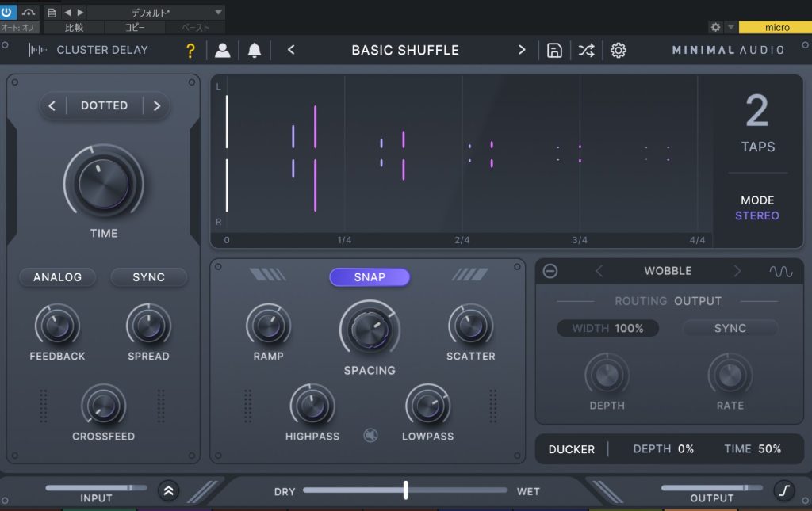Toggle the delay time SYNC button

coord(148,277)
